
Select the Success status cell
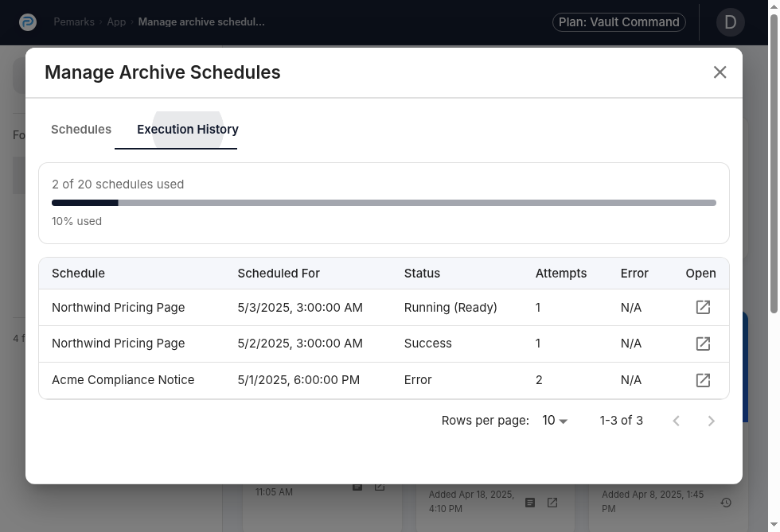click(x=428, y=344)
